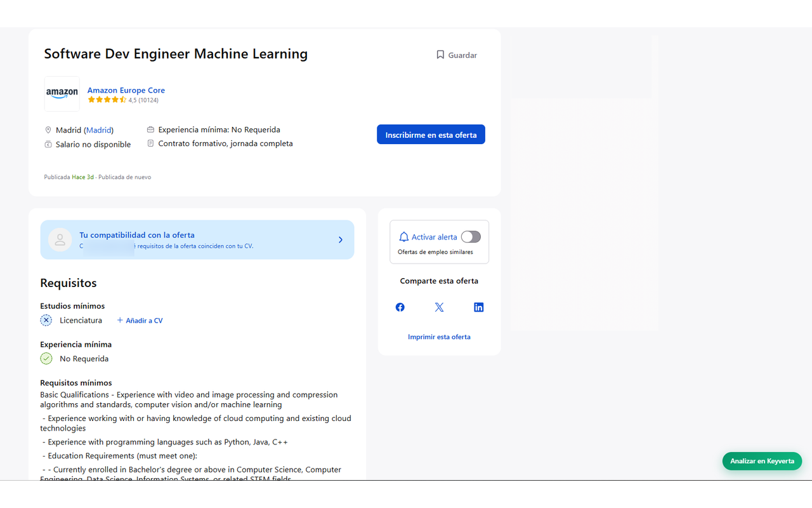Click the briefcase icon beside Experiencia mínima
Viewport: 812px width, 508px height.
point(150,130)
